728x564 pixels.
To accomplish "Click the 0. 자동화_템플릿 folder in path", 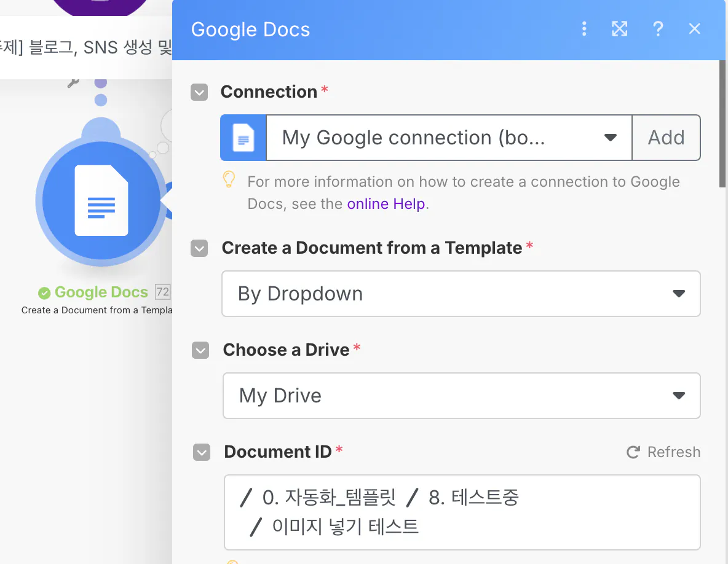I will point(329,498).
